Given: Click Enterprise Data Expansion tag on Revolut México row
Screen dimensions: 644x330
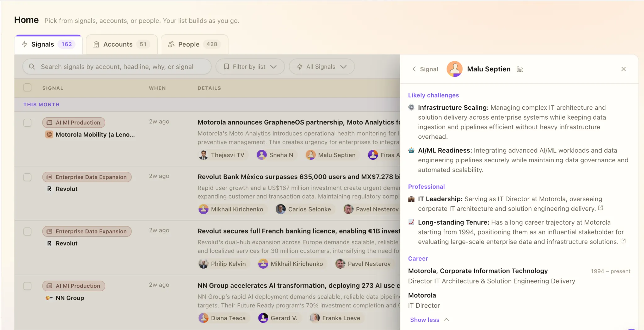Looking at the screenshot, I should point(87,177).
